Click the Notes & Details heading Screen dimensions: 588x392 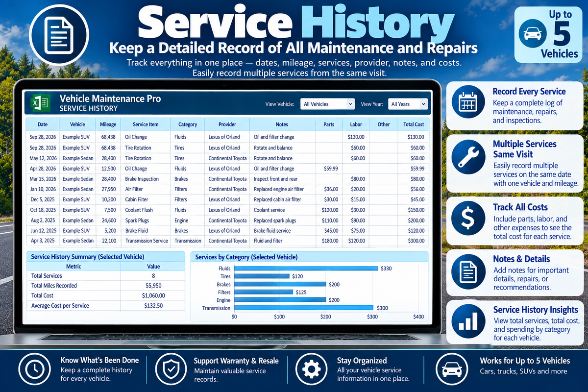pos(521,259)
